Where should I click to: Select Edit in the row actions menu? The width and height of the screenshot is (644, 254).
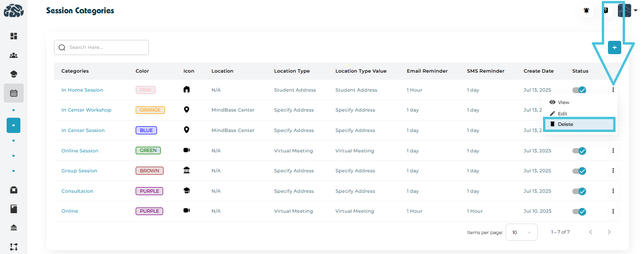[x=562, y=114]
